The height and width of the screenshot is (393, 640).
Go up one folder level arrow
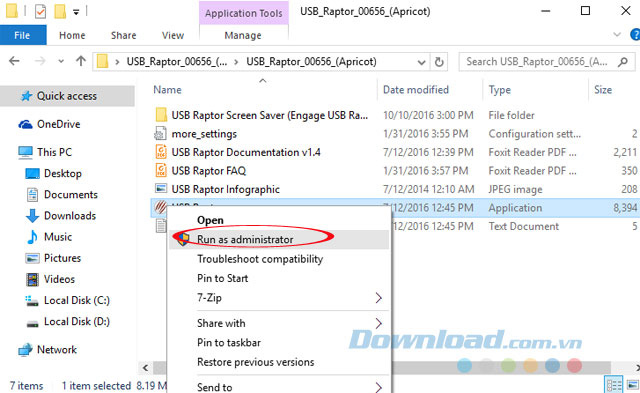coord(81,61)
